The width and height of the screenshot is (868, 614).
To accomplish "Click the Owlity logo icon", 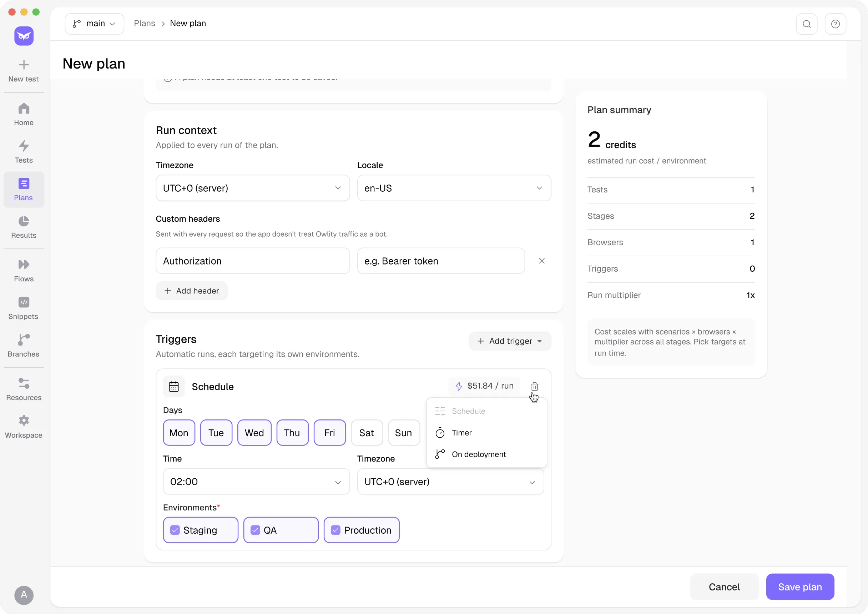I will click(24, 36).
